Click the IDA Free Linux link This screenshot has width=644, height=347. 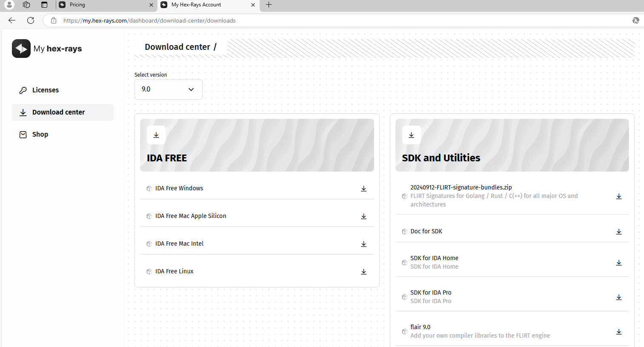(x=174, y=271)
